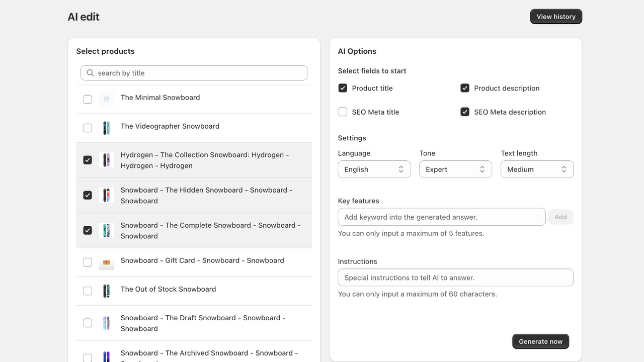The image size is (644, 362).
Task: Click the Gift Card product image
Action: click(106, 262)
